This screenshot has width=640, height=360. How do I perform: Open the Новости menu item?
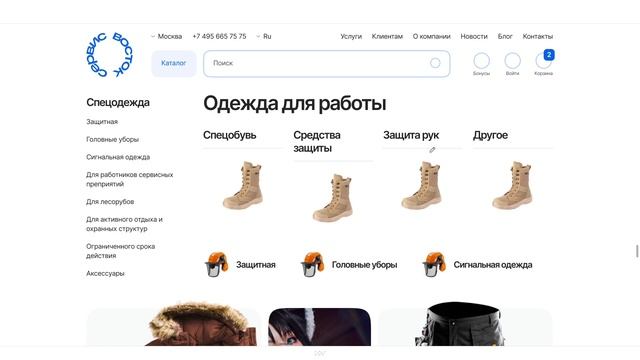474,36
